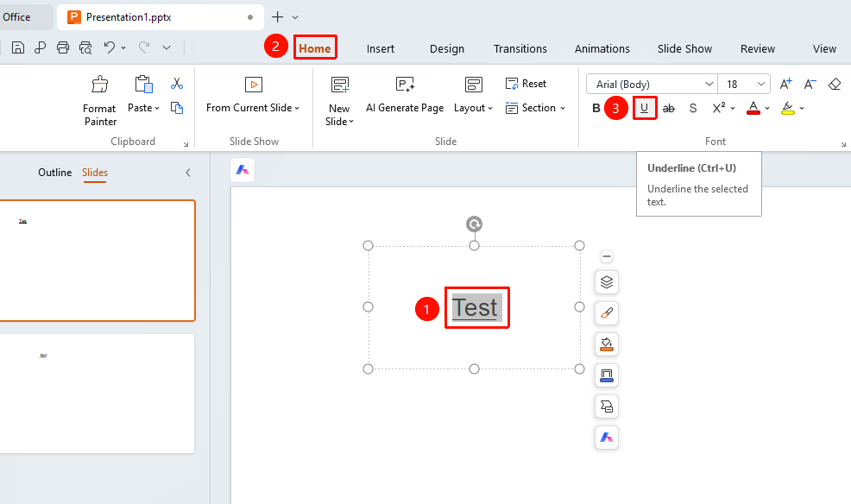Open the Insert ribbon tab
Screen dimensions: 851x504
381,49
